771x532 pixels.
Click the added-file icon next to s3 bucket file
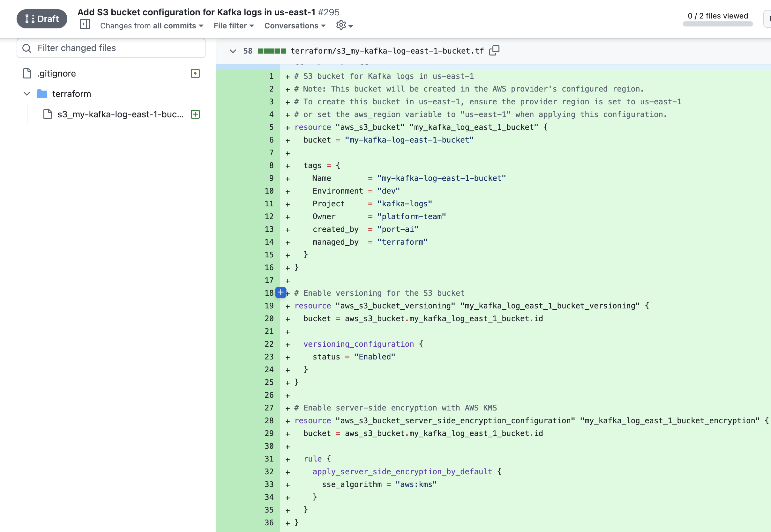click(x=195, y=114)
